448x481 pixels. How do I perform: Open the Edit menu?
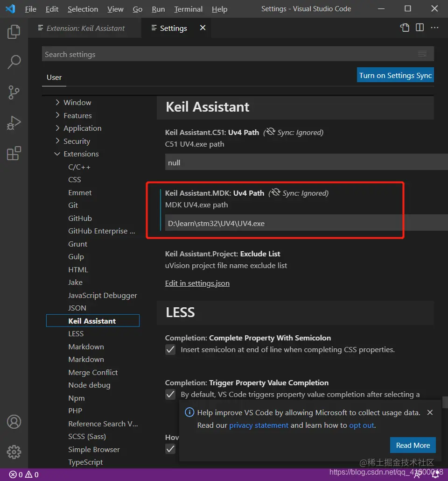(x=52, y=9)
